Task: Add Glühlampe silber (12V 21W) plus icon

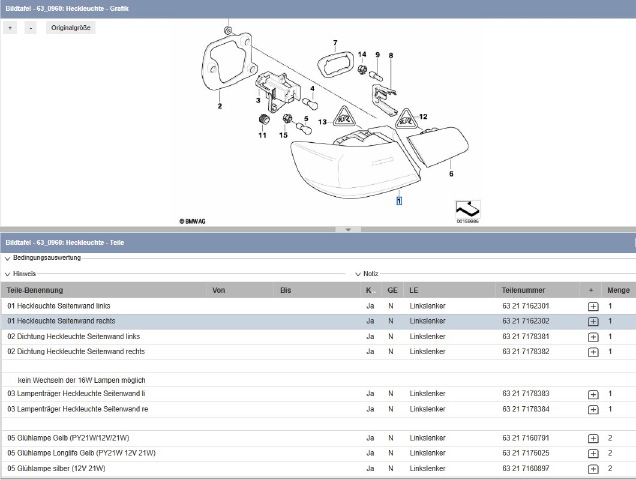Action: point(593,469)
